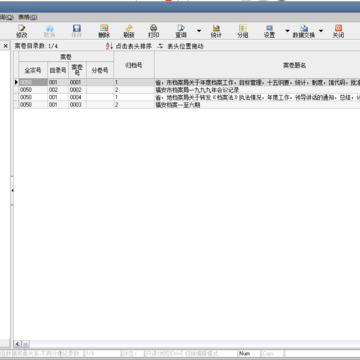Click the horizontal scrollbar left arrow
The image size is (360, 360).
pyautogui.click(x=17, y=344)
